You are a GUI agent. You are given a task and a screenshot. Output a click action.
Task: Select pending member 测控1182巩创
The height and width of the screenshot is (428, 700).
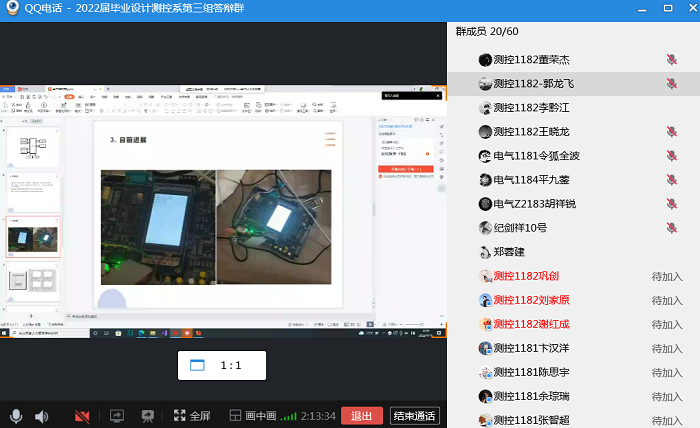click(x=525, y=276)
